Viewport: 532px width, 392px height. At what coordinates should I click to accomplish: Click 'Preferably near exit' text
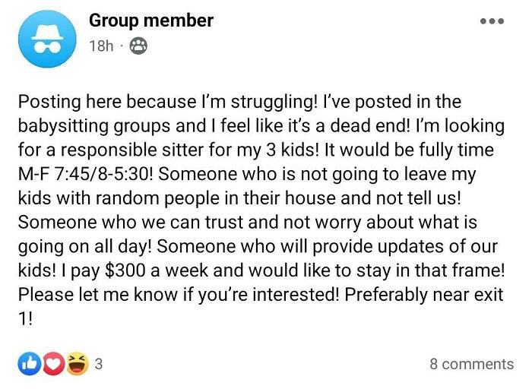click(x=427, y=295)
